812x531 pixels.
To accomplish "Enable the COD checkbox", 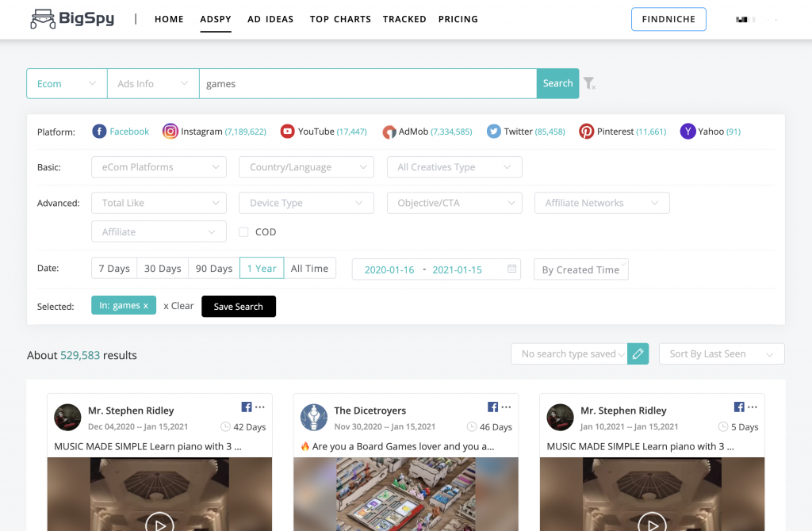I will click(243, 232).
